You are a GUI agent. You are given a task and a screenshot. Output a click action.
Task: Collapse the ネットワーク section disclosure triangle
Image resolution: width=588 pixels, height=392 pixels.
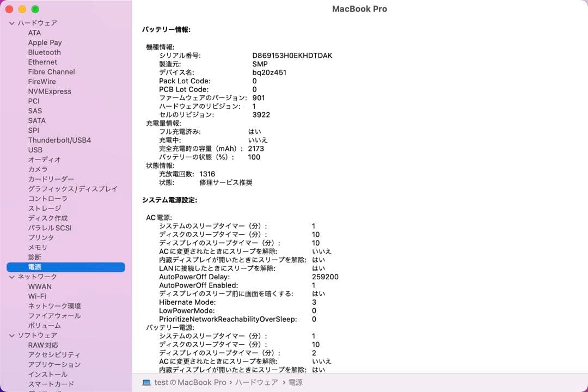pyautogui.click(x=11, y=277)
